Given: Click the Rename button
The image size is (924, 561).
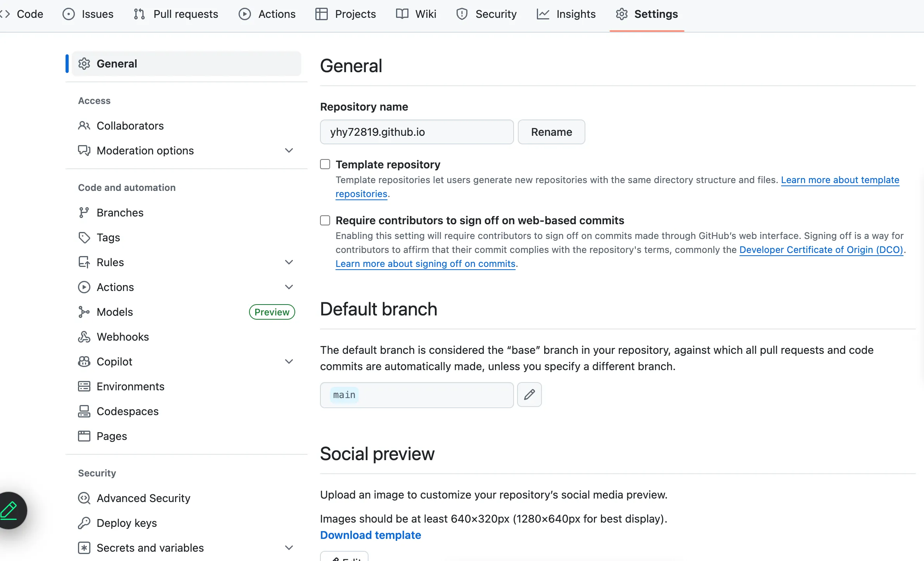Looking at the screenshot, I should tap(552, 132).
